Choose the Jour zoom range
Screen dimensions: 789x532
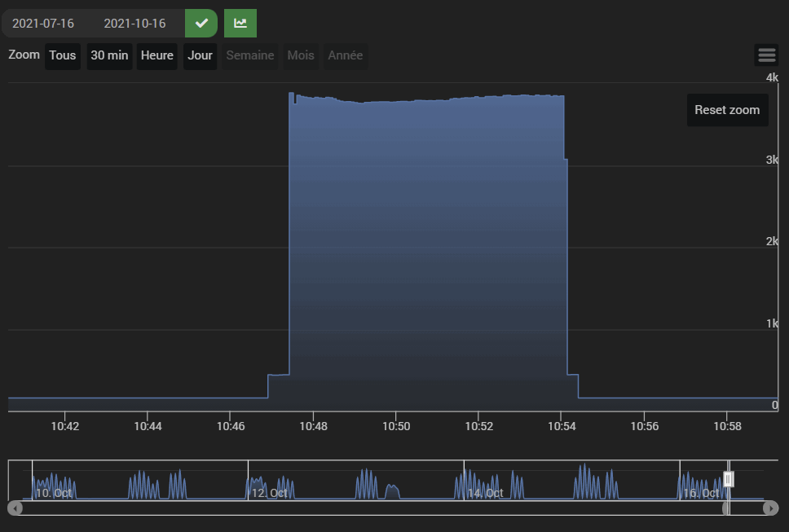[x=200, y=55]
